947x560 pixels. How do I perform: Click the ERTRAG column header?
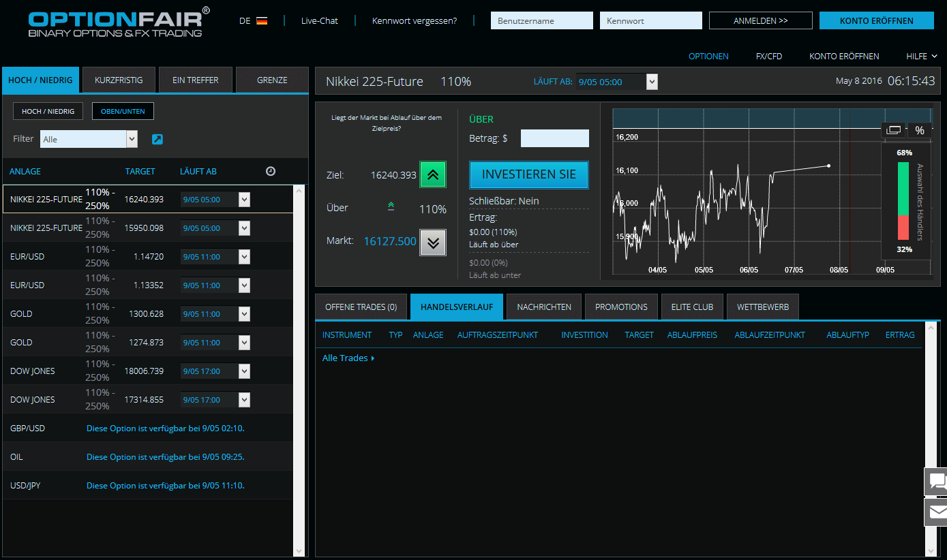(x=900, y=335)
